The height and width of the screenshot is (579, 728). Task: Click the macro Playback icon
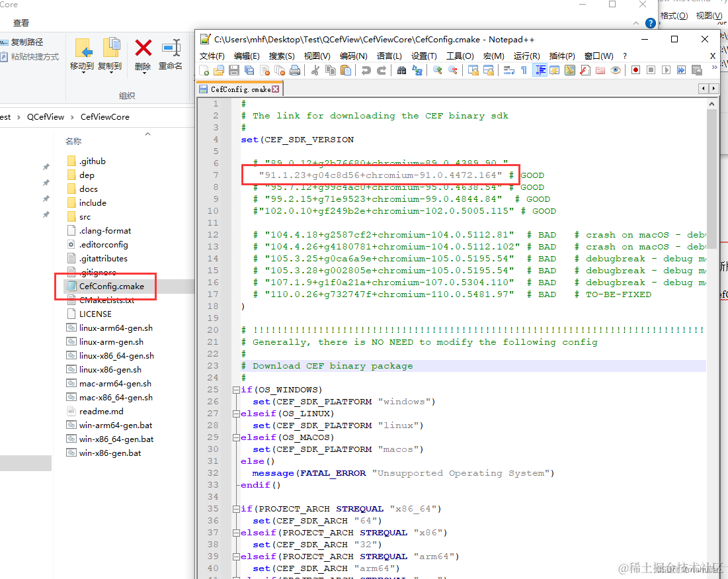pos(667,70)
